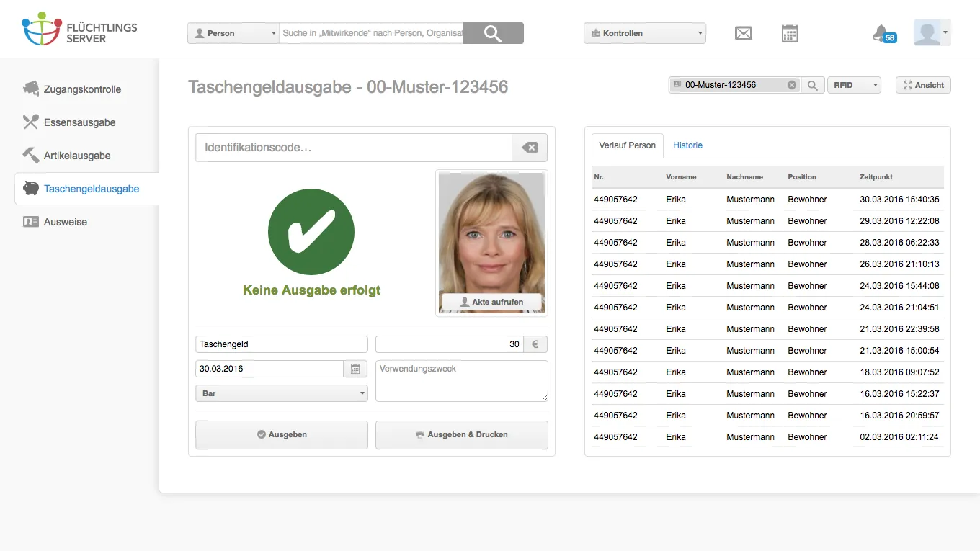Select row with 02.03.2016 02:11:24
The width and height of the screenshot is (980, 551).
767,437
